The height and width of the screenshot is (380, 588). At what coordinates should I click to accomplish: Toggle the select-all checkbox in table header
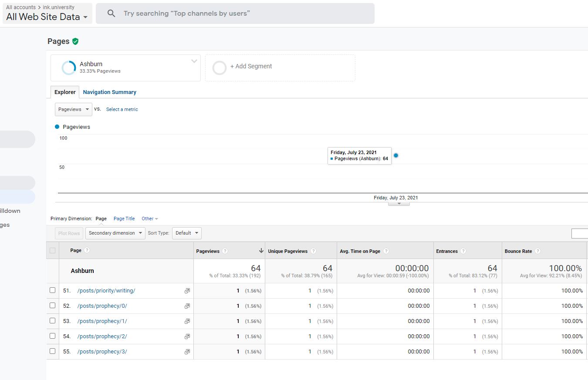pyautogui.click(x=53, y=250)
